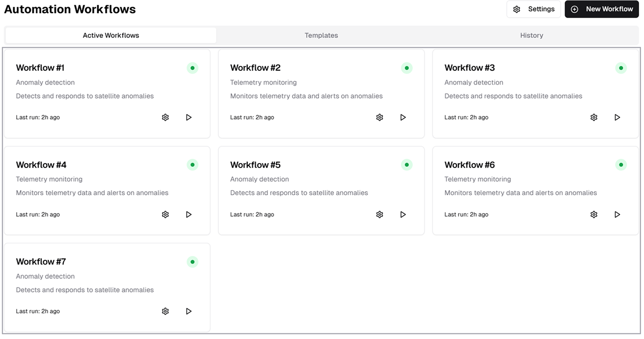644x339 pixels.
Task: Run Workflow #2 with play icon
Action: click(403, 117)
